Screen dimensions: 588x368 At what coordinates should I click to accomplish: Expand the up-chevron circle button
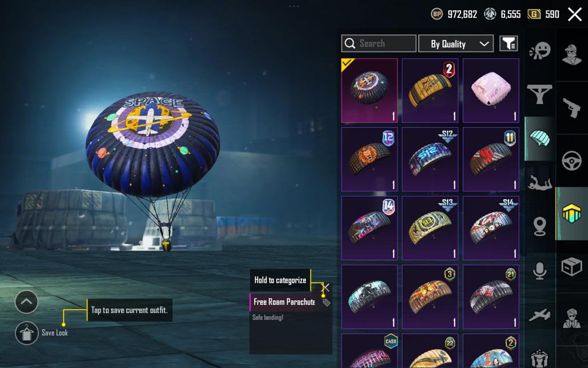point(27,302)
